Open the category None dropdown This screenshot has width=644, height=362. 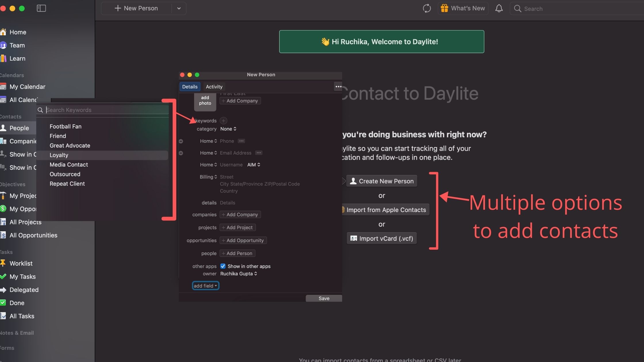(228, 129)
